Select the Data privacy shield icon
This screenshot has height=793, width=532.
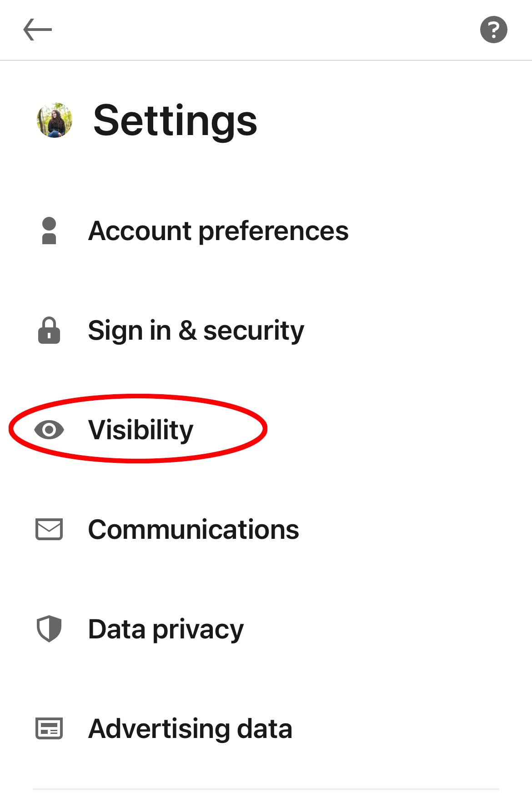coord(48,629)
